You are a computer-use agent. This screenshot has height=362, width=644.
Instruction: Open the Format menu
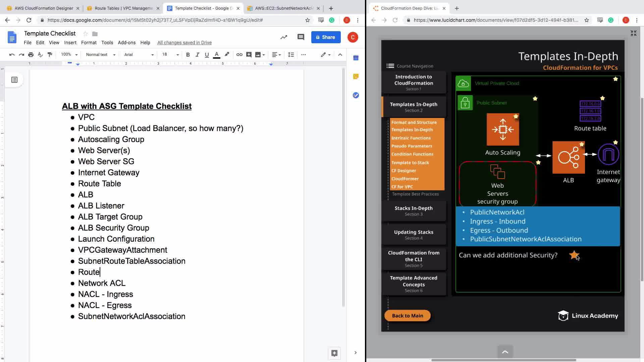point(89,43)
